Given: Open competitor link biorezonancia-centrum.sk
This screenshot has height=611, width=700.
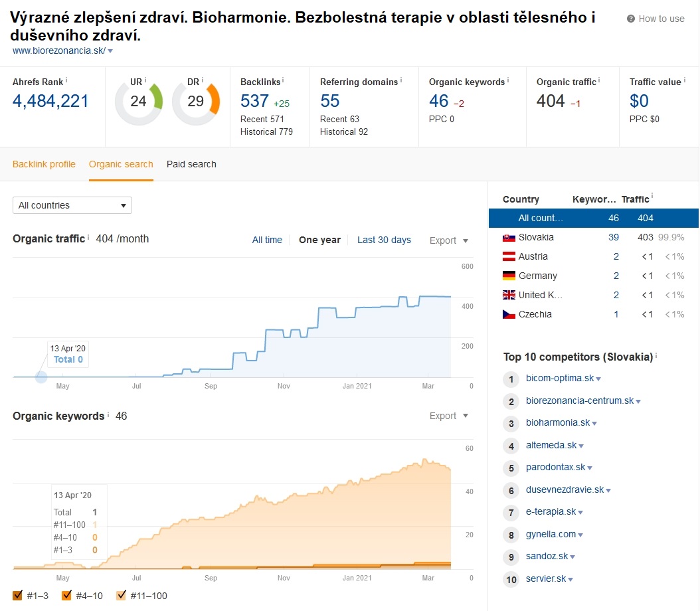Looking at the screenshot, I should [580, 400].
